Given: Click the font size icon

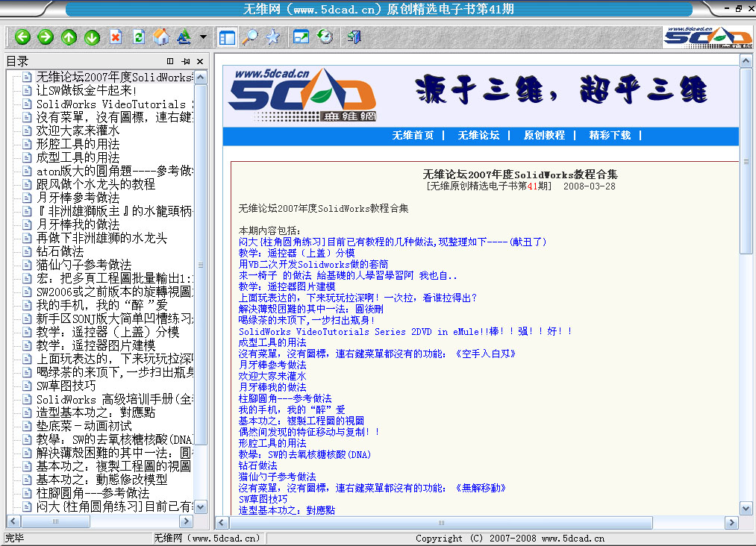Looking at the screenshot, I should pyautogui.click(x=184, y=37).
